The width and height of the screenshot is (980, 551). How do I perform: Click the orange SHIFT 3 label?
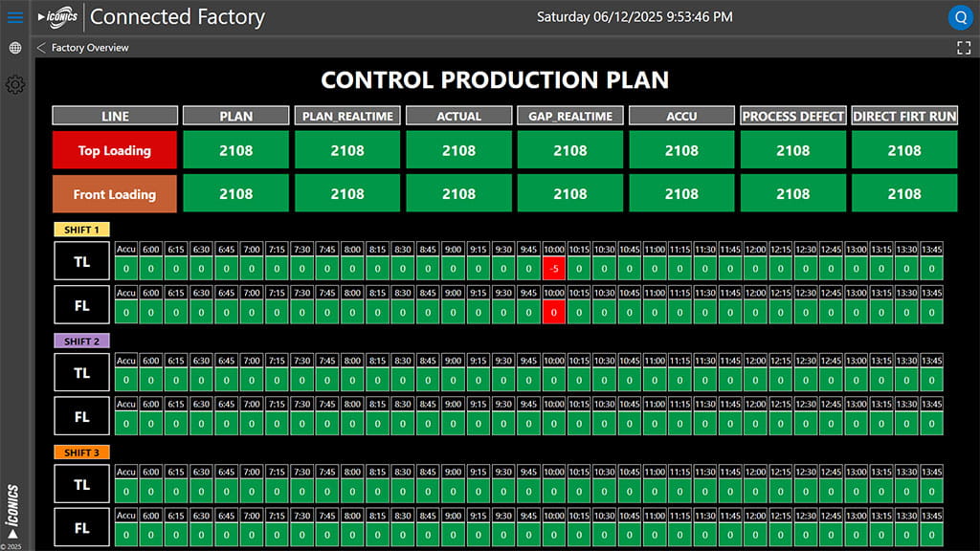click(82, 452)
